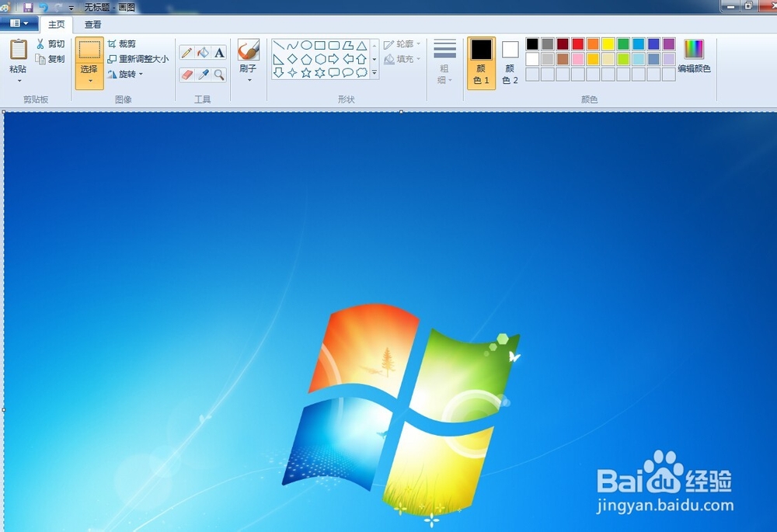777x532 pixels.
Task: Select the Line shape
Action: coord(278,46)
